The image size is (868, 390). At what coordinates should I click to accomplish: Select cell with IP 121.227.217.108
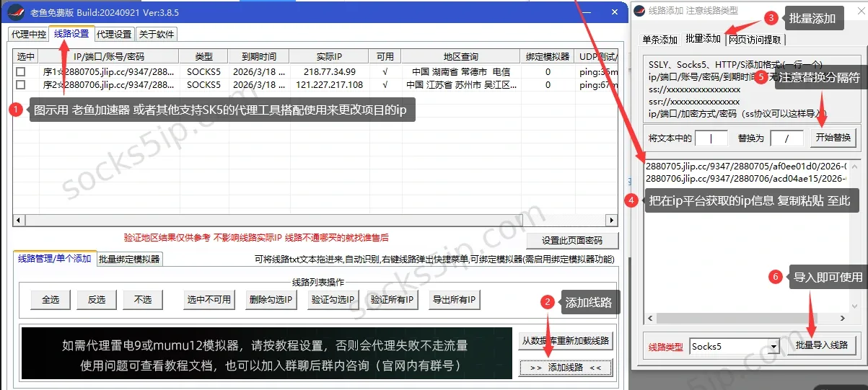329,85
